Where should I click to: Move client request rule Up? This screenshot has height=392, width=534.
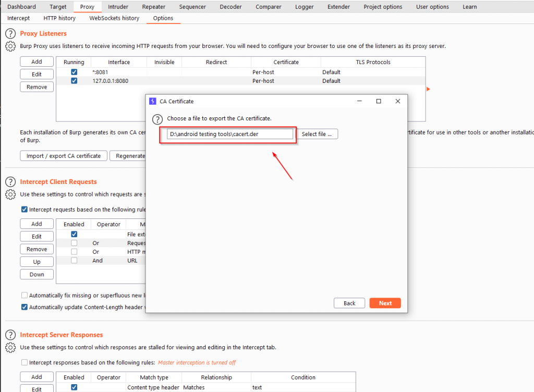(x=37, y=262)
